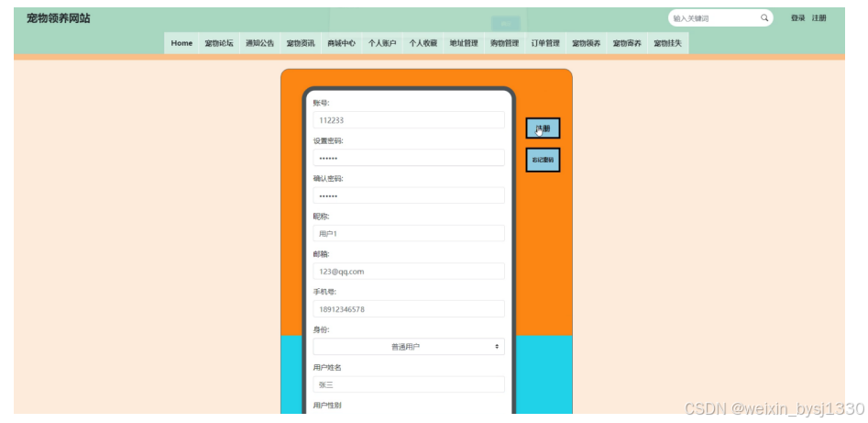Open 宠物挂失 nav tab

pos(667,43)
